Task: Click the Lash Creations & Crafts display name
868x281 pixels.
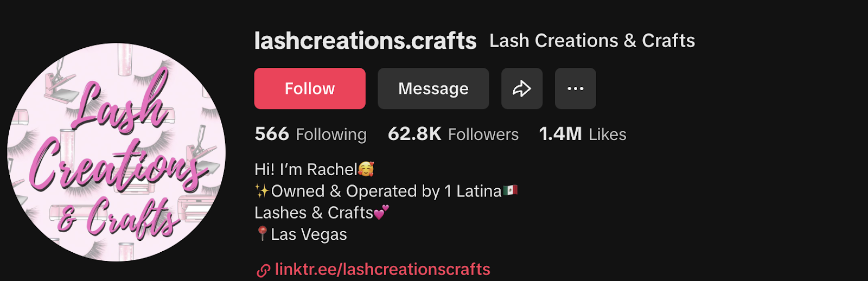Action: (x=592, y=41)
